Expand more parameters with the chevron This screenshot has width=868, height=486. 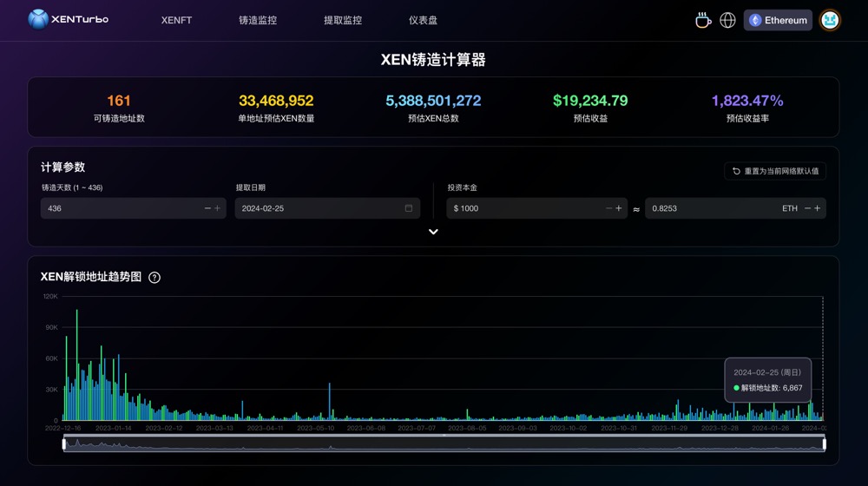click(x=433, y=232)
